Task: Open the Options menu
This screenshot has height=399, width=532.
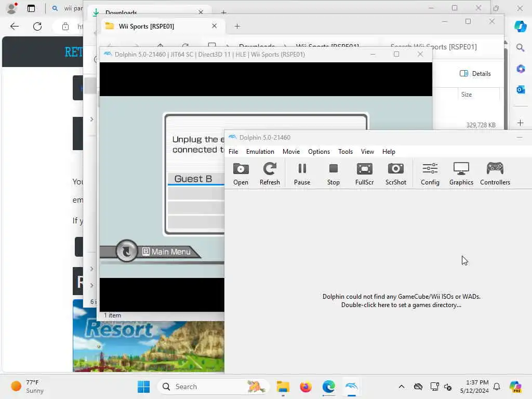Action: (319, 152)
